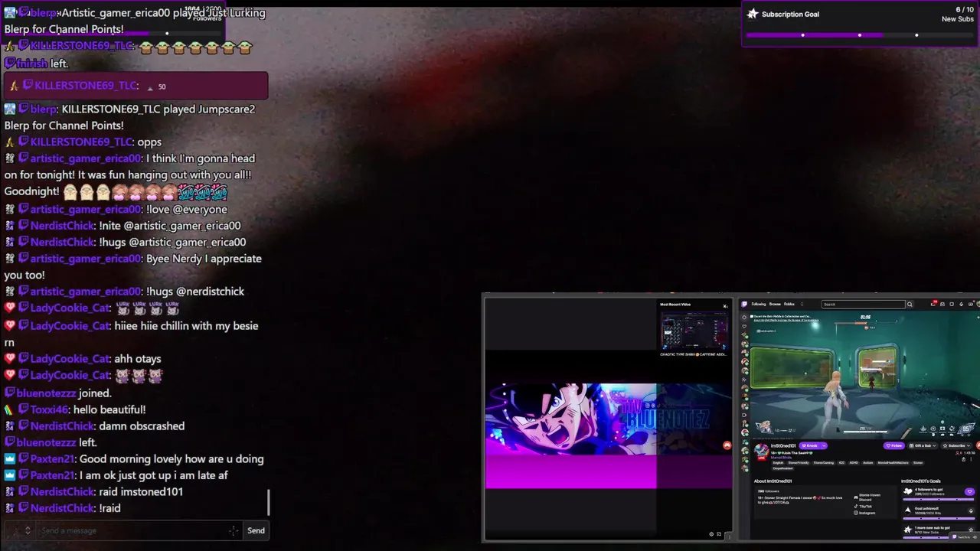Screen dimensions: 980x551
Task: Open Browse tab in Twitch window
Action: 775,304
